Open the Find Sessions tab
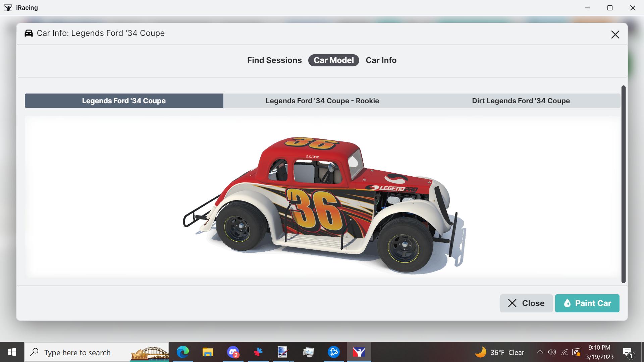This screenshot has width=644, height=362. [274, 60]
